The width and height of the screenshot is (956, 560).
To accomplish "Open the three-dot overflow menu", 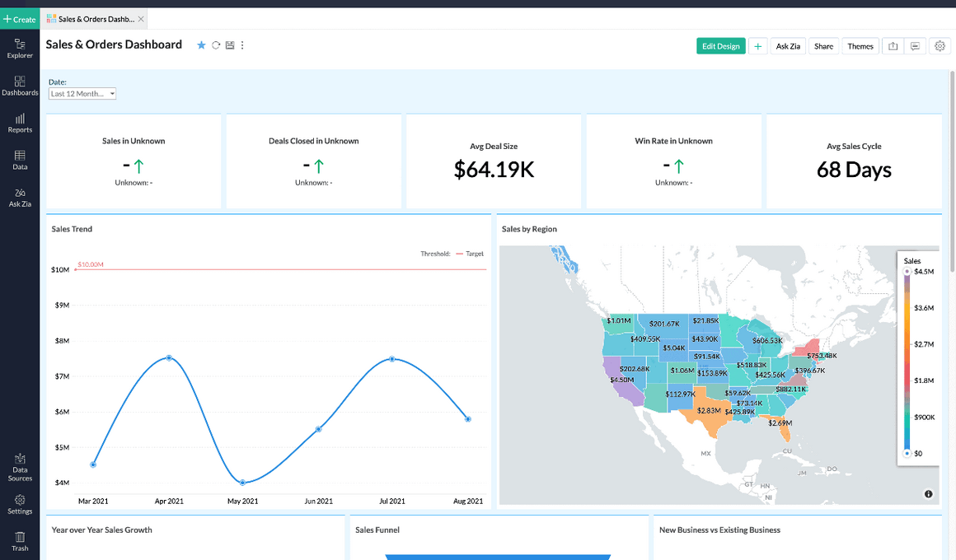I will (x=242, y=45).
